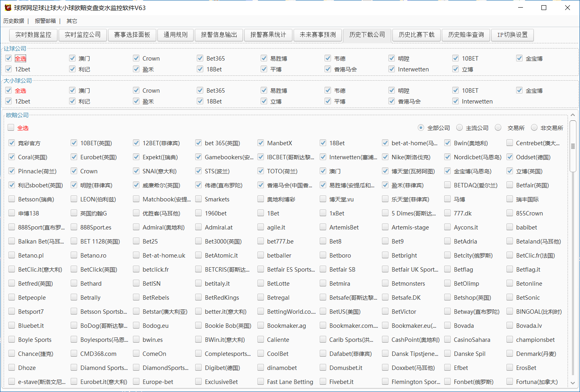Check the BetVictor checkbox
The image size is (580, 392).
click(385, 311)
